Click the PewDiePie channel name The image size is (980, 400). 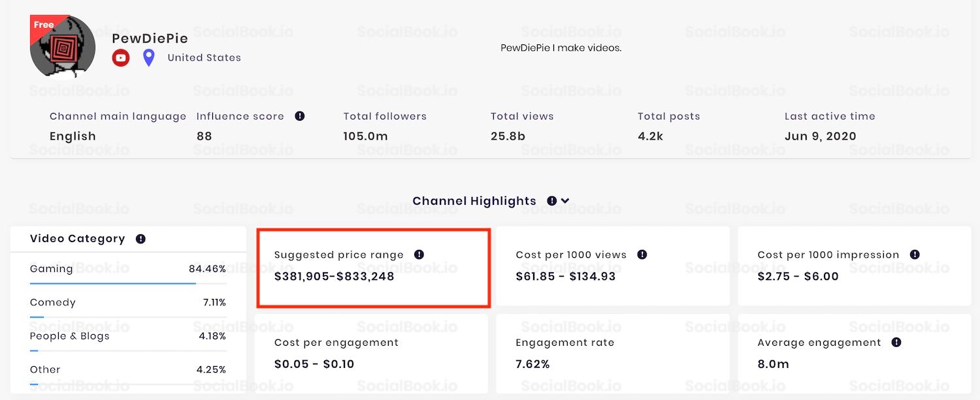(150, 38)
